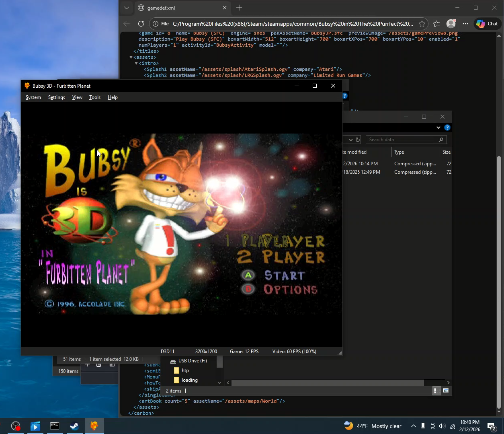Open Explorer help question mark

point(447,128)
